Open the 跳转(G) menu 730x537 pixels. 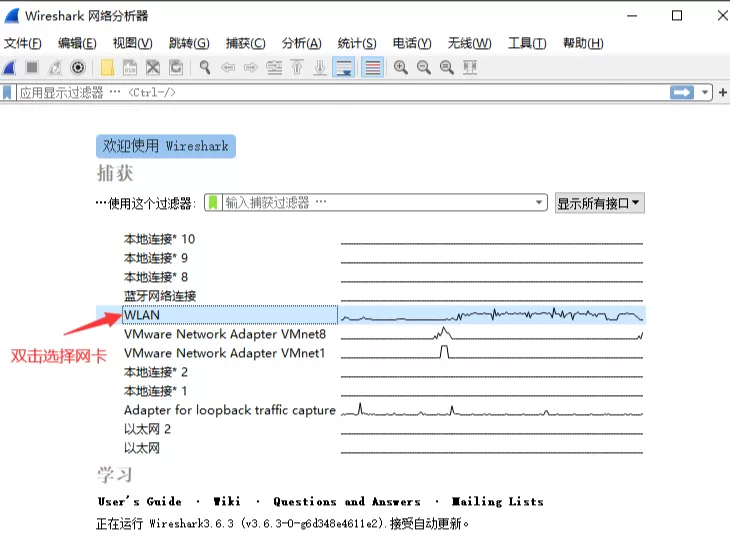[x=189, y=43]
